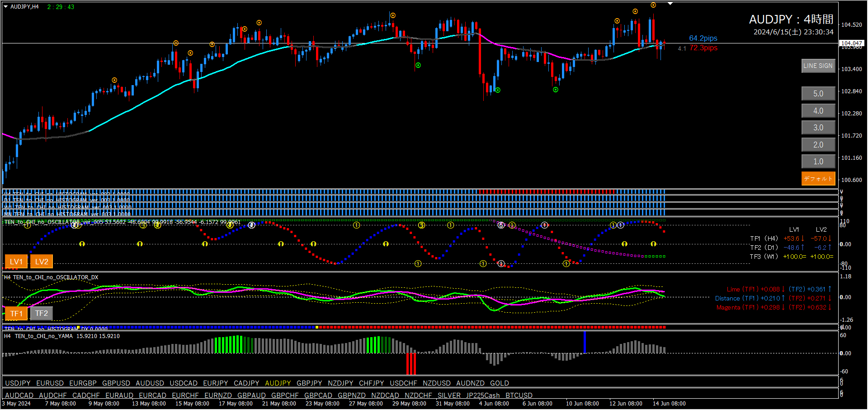Switch chart to GBPCAD symbol
This screenshot has height=410, width=868.
pyautogui.click(x=318, y=396)
